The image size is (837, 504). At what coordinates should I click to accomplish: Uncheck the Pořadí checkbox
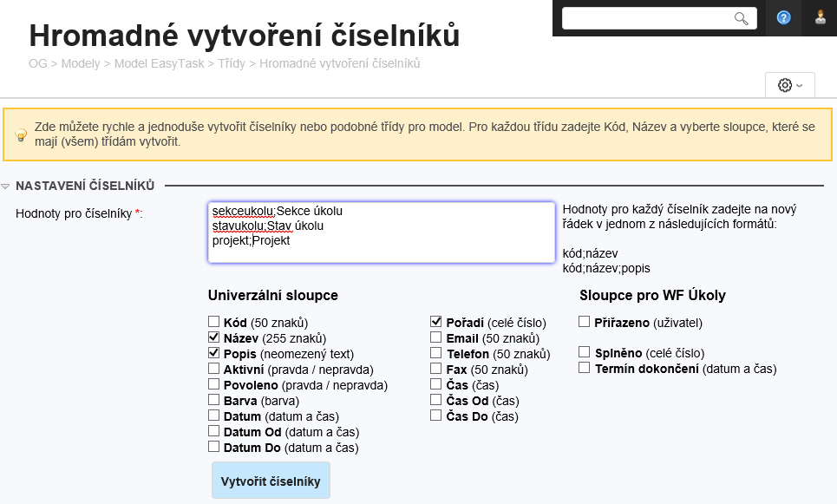pyautogui.click(x=435, y=322)
